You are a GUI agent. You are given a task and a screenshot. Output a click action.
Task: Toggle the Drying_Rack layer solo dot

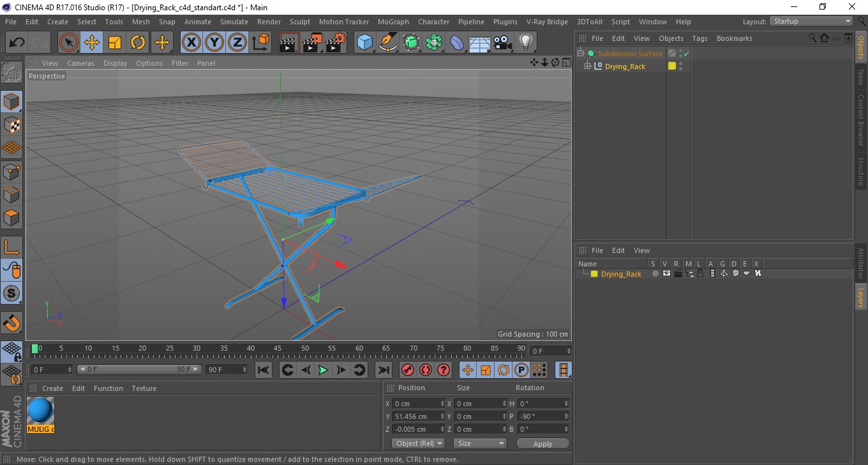[655, 273]
